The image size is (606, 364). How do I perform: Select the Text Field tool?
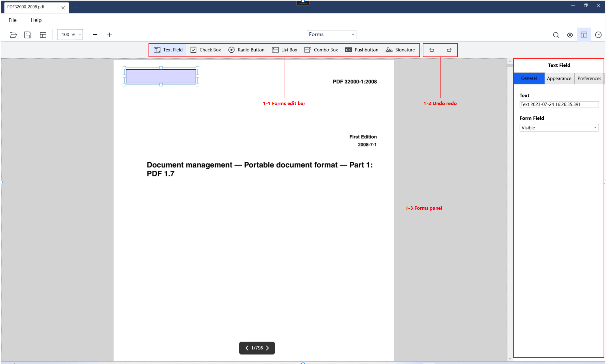pos(168,49)
